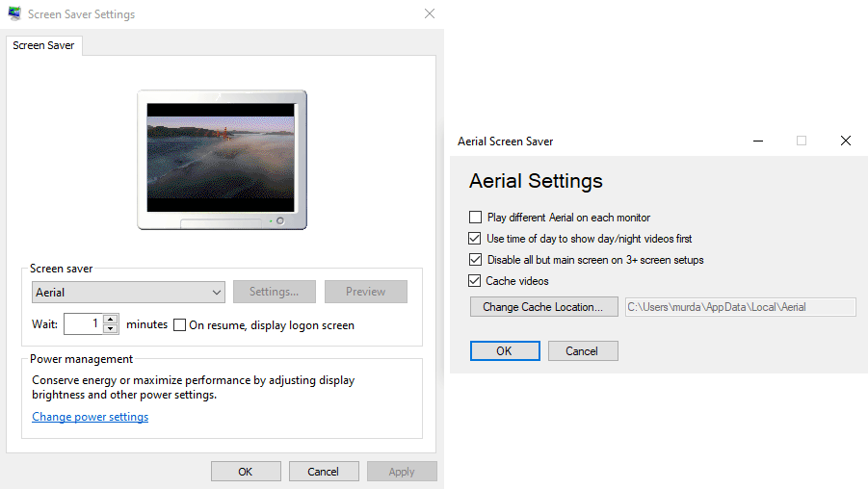Click the Screen Saver Settings title bar icon
The width and height of the screenshot is (868, 489).
[x=14, y=13]
